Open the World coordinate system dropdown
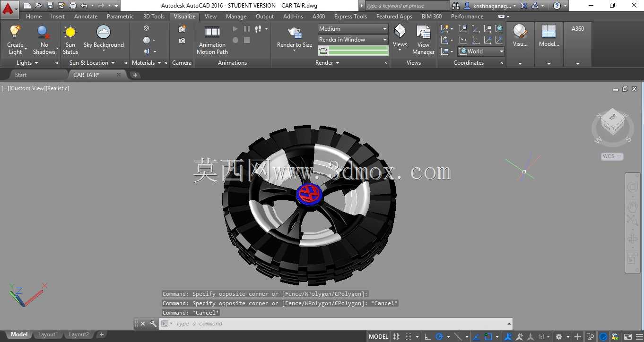Screen dimensions: 644x342 [x=481, y=51]
